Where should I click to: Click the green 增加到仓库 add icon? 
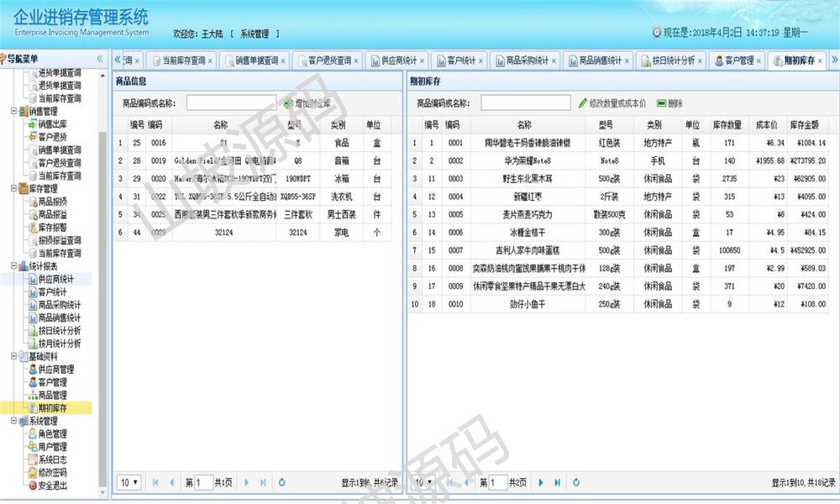click(x=287, y=103)
